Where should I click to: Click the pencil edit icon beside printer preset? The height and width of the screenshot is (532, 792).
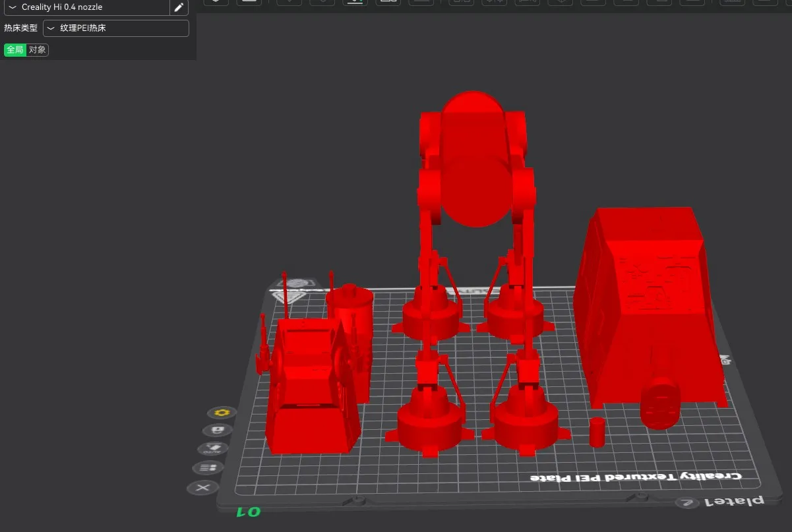click(x=179, y=7)
